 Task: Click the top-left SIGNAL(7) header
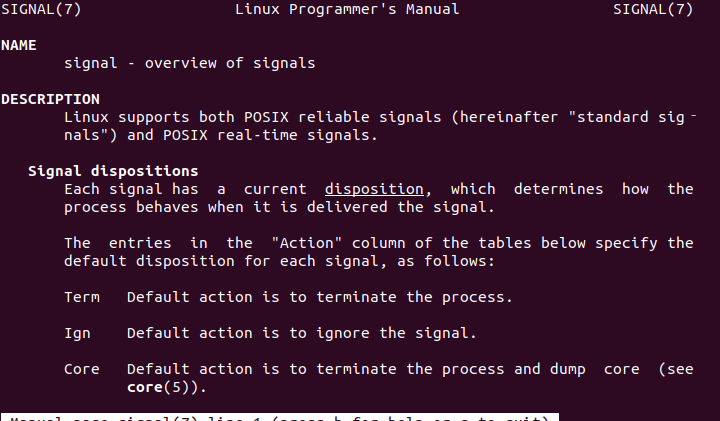coord(41,9)
